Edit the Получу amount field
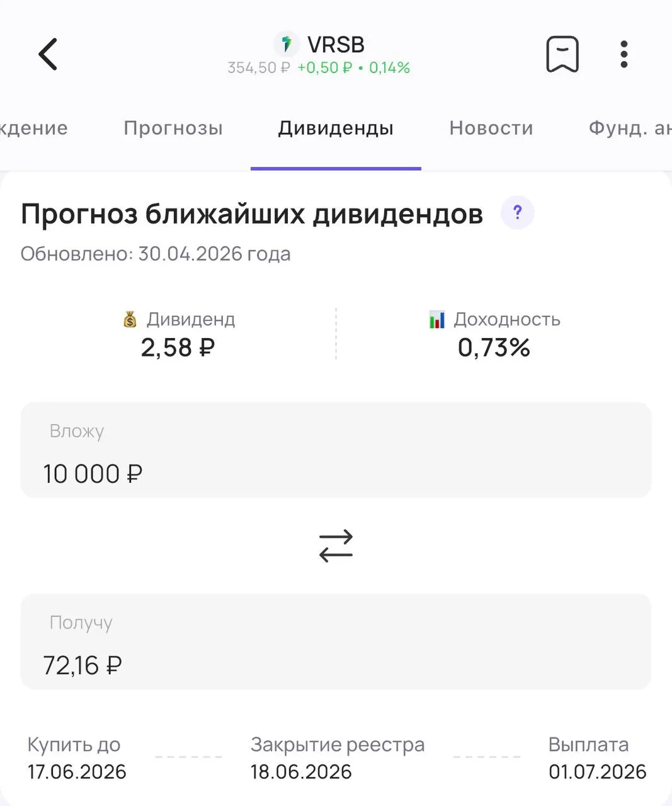This screenshot has height=806, width=672. coord(336,642)
